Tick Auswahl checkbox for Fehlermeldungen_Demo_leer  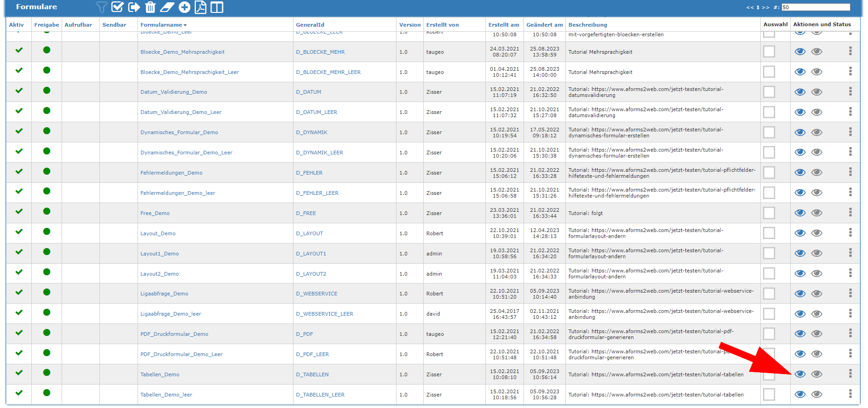(769, 193)
